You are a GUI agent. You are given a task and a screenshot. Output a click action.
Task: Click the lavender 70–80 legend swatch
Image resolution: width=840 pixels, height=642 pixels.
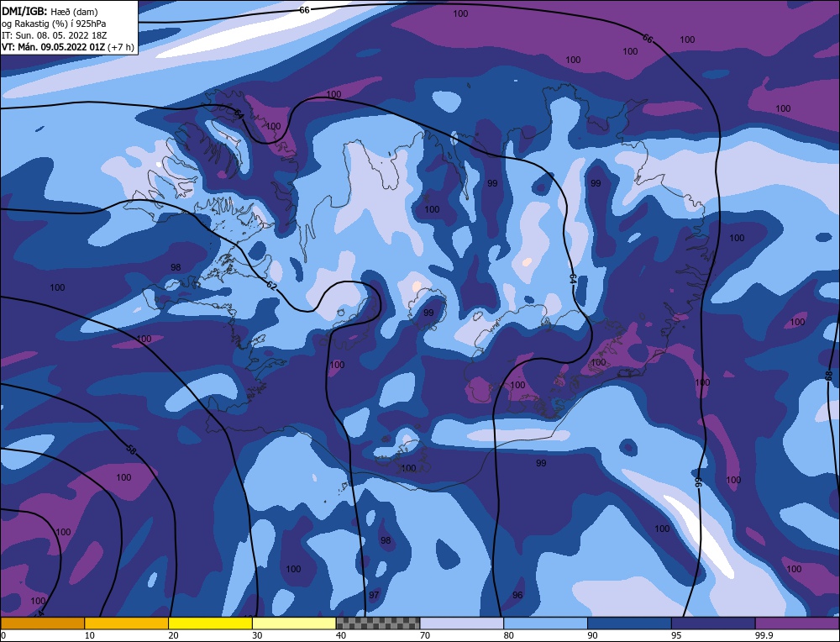(x=462, y=623)
